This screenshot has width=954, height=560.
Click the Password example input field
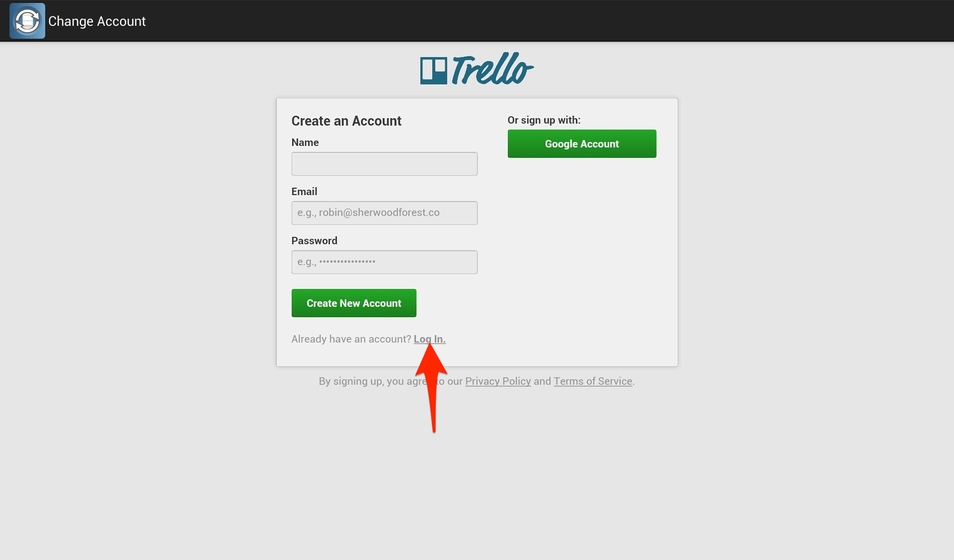pyautogui.click(x=384, y=261)
